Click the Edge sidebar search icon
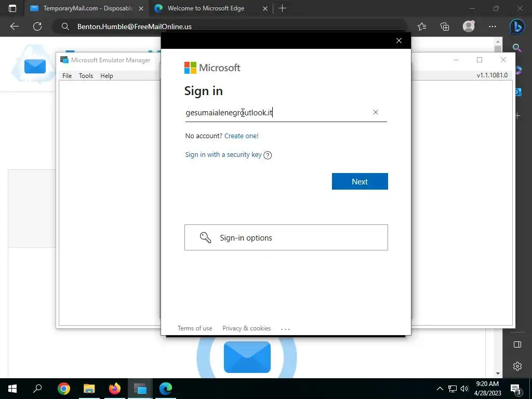 517,48
